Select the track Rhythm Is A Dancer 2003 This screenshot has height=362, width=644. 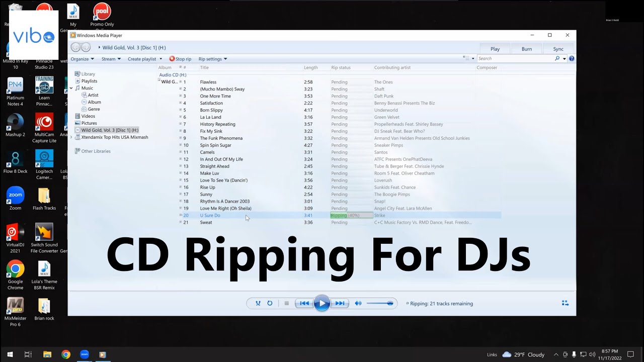pyautogui.click(x=224, y=201)
